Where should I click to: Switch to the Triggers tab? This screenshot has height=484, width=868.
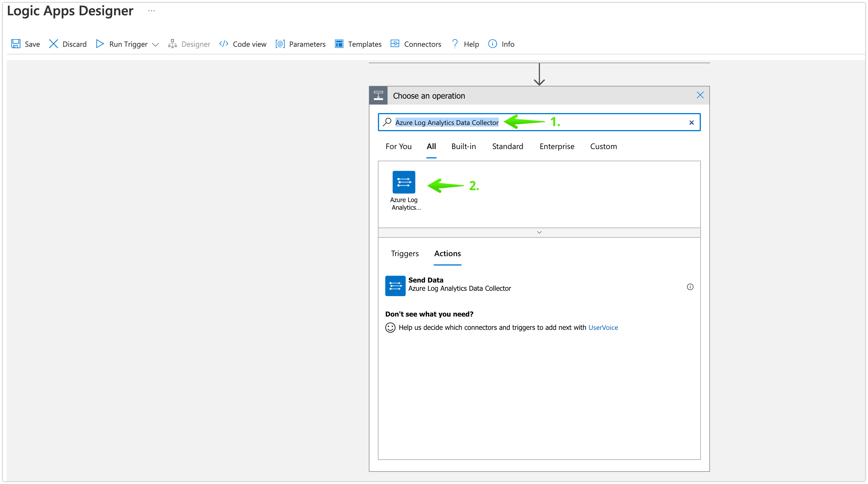(x=405, y=253)
